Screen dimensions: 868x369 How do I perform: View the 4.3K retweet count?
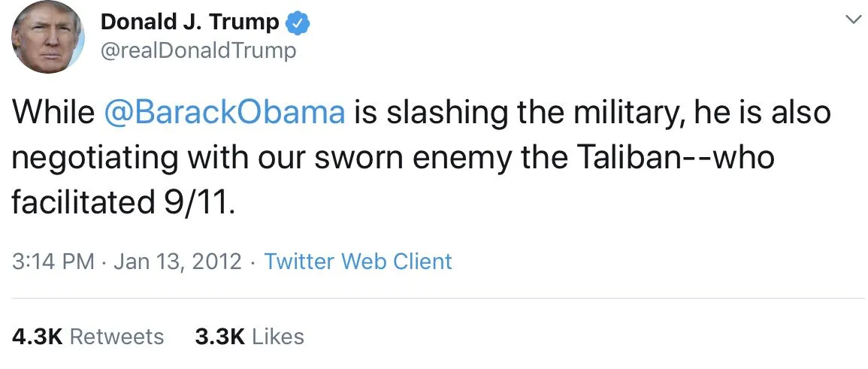click(37, 336)
